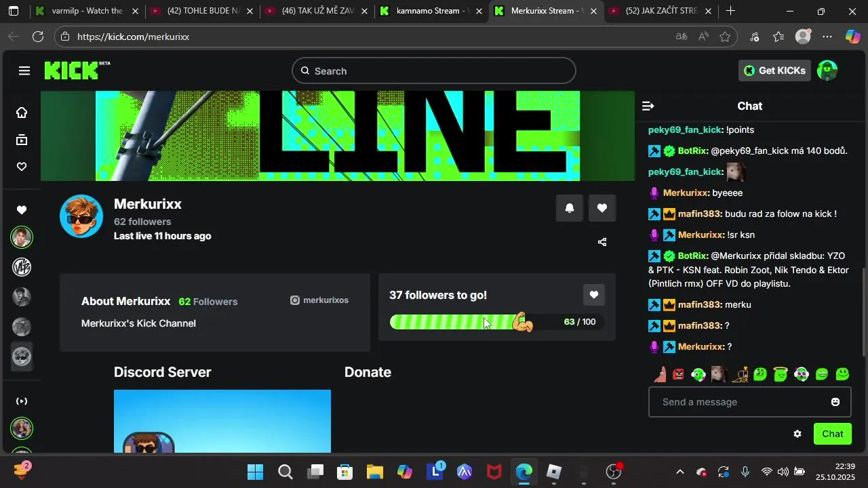
Task: Select the last green quick emote
Action: (843, 373)
